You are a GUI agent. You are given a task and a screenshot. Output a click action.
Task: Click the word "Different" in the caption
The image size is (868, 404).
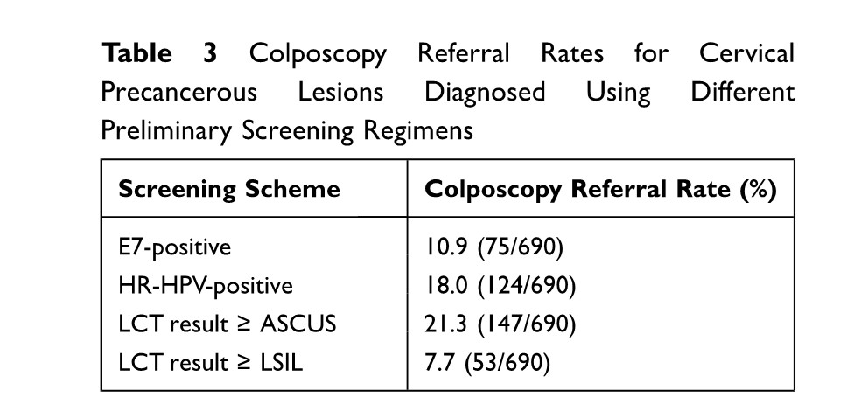tap(743, 92)
